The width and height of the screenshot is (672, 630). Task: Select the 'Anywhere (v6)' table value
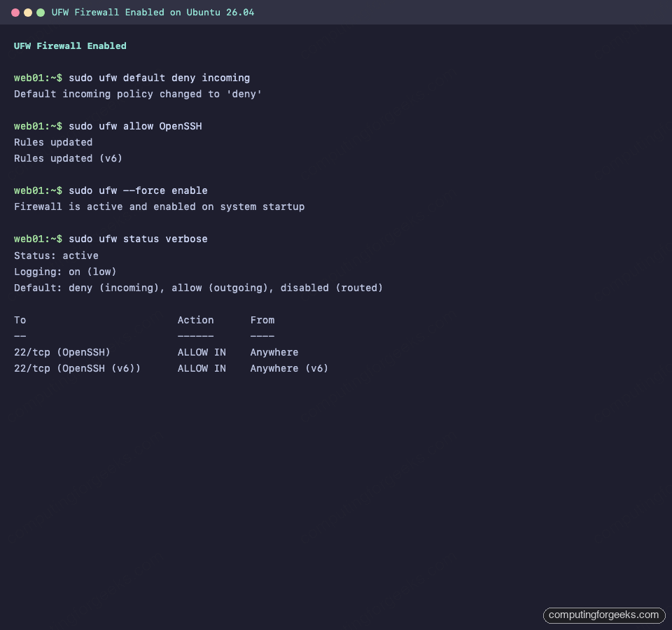(288, 368)
